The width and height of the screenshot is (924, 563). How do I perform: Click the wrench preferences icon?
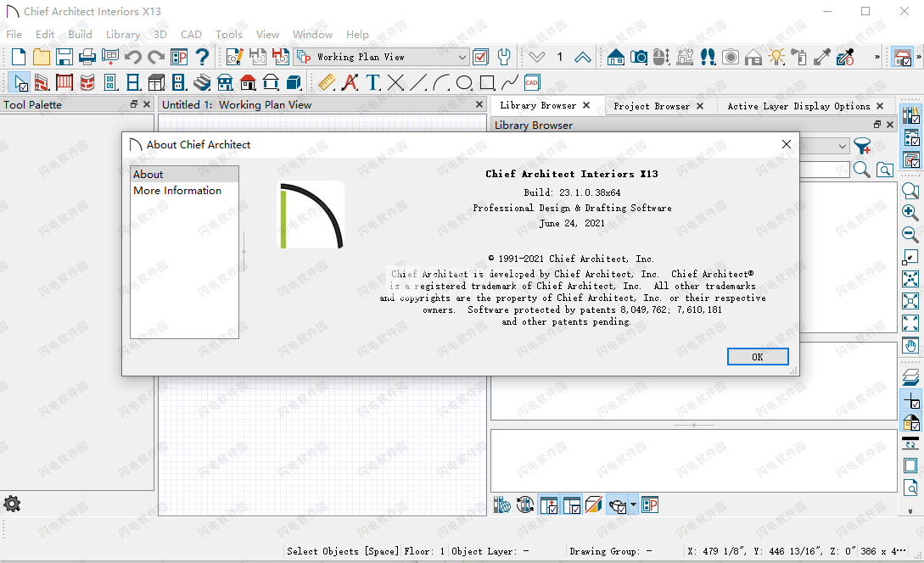[504, 57]
